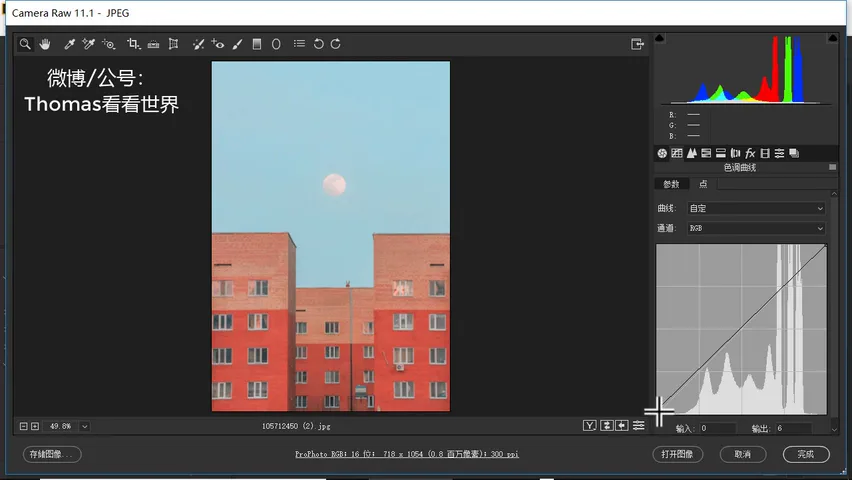Viewport: 852px width, 480px height.
Task: Toggle current panel settings to defaults
Action: point(638,426)
